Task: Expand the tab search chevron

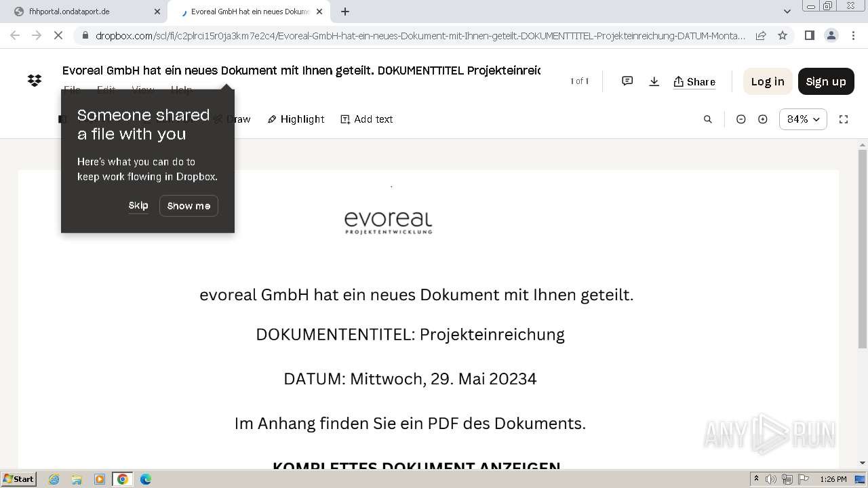Action: tap(787, 12)
